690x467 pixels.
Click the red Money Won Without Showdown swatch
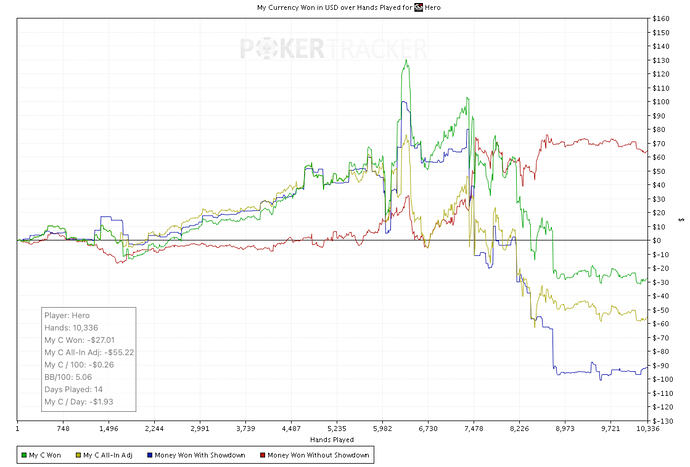[x=263, y=455]
